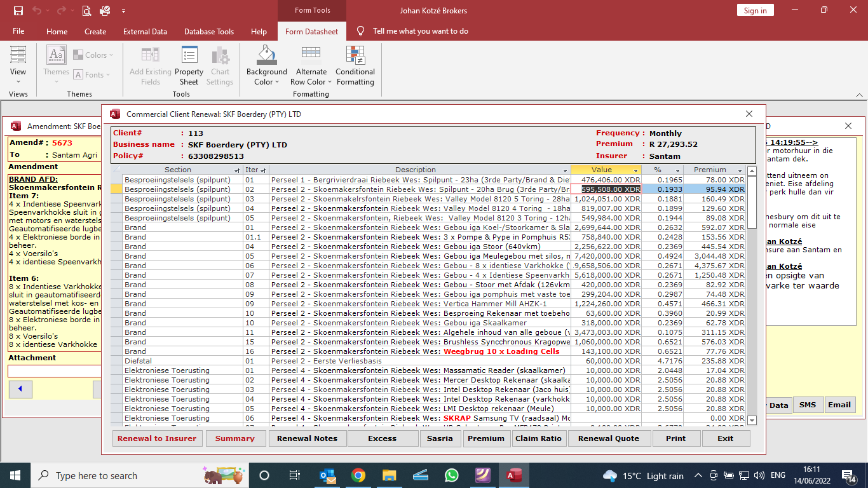Viewport: 868px width, 488px height.
Task: Click the datasheet scroll down arrow
Action: (x=752, y=420)
